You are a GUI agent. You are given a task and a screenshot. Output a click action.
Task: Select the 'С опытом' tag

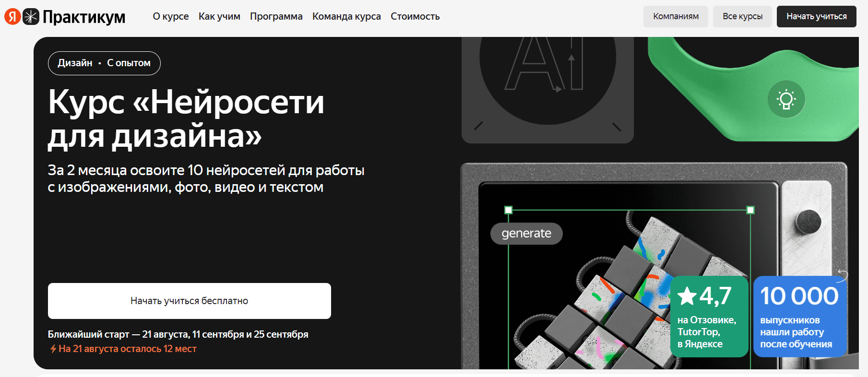tap(129, 63)
